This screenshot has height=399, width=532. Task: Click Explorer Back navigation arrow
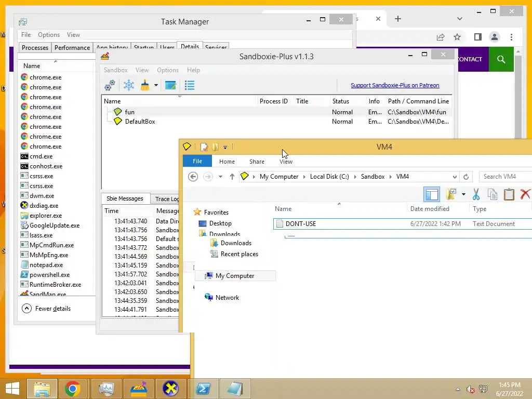click(193, 177)
